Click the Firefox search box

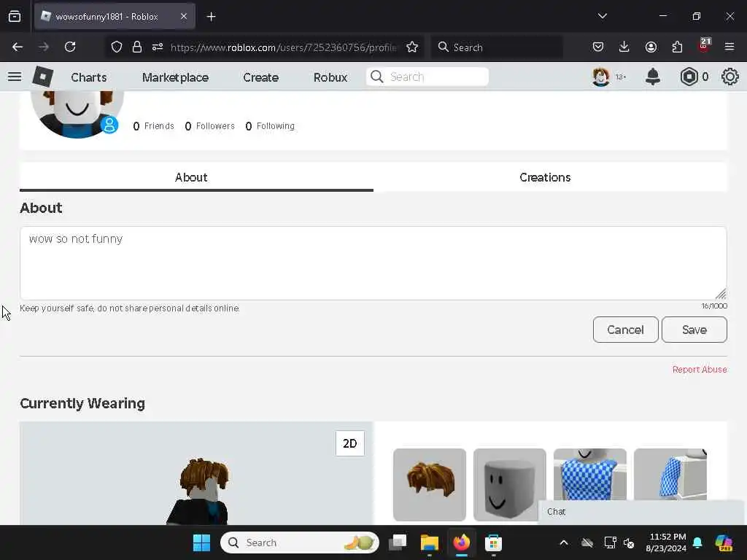497,47
